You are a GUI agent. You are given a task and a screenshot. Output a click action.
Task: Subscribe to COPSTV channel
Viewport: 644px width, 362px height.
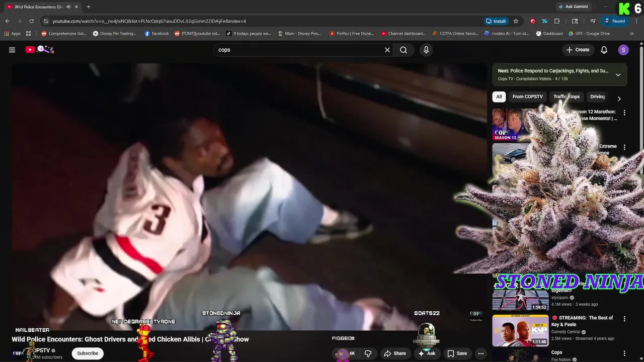click(x=88, y=353)
